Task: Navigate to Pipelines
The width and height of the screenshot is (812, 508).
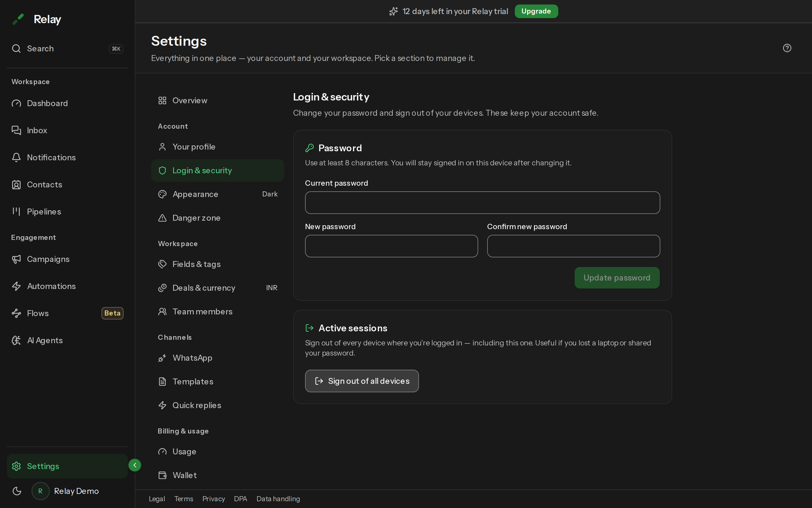Action: click(x=67, y=211)
